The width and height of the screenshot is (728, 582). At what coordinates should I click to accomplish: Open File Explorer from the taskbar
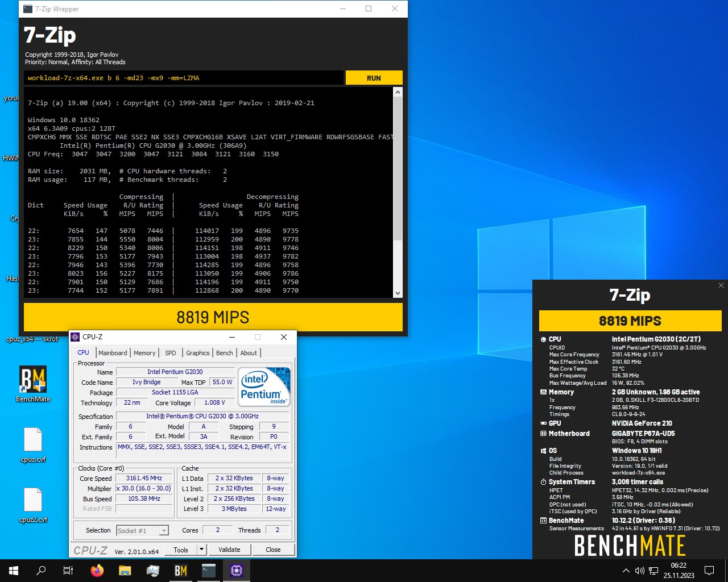pos(125,571)
